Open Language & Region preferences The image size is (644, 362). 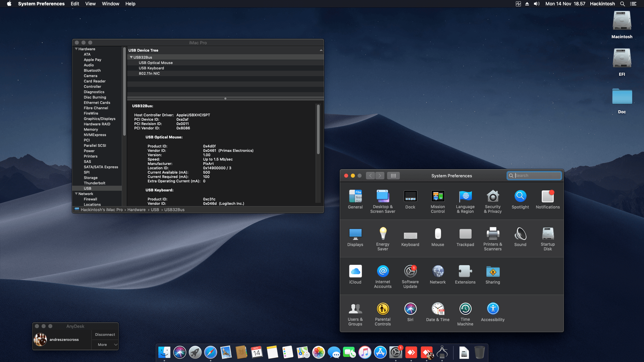(465, 201)
